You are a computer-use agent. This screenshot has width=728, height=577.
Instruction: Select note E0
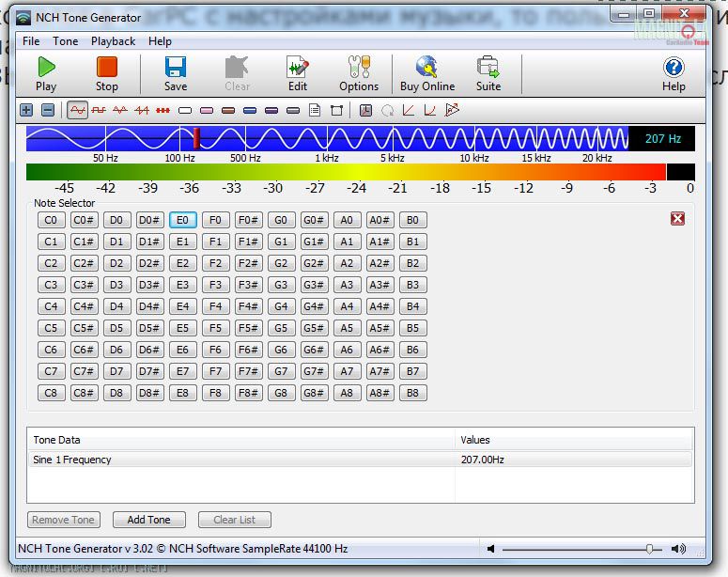coord(182,220)
